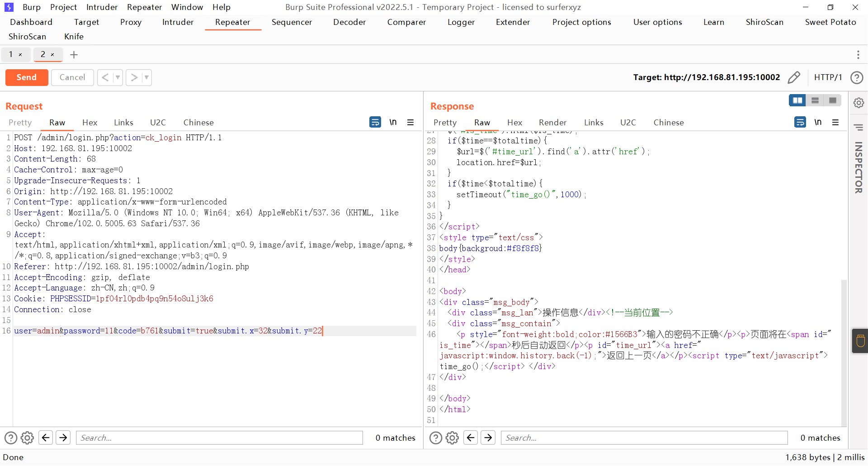868x466 pixels.
Task: Go to previous match in Request search
Action: click(x=46, y=437)
